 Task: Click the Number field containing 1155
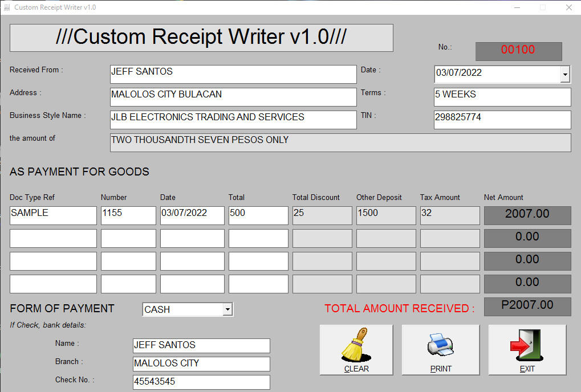click(128, 215)
